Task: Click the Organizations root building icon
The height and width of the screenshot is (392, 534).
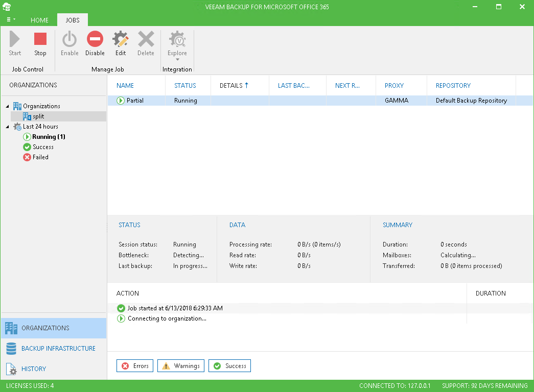Action: pos(17,106)
